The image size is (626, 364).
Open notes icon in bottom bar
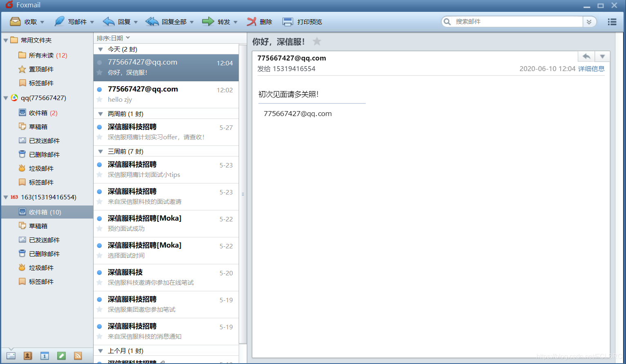pos(61,356)
